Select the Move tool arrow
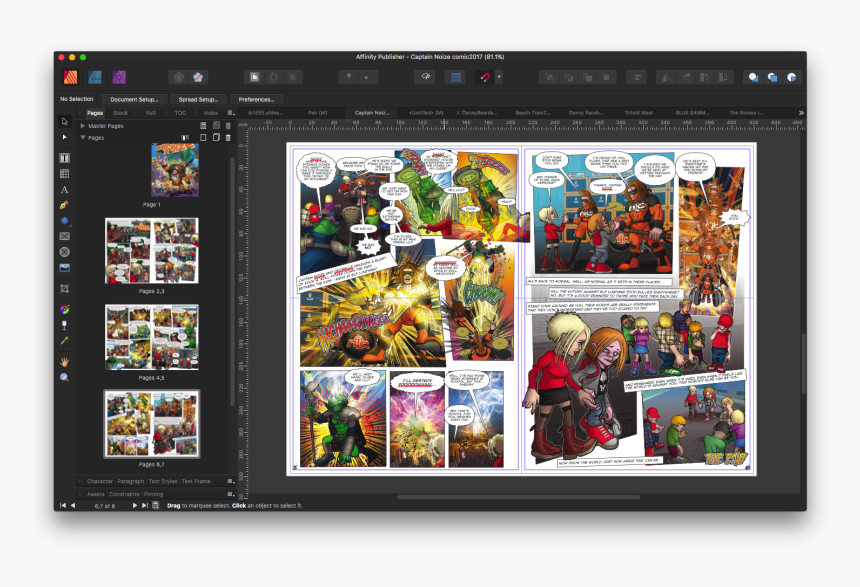 click(64, 121)
